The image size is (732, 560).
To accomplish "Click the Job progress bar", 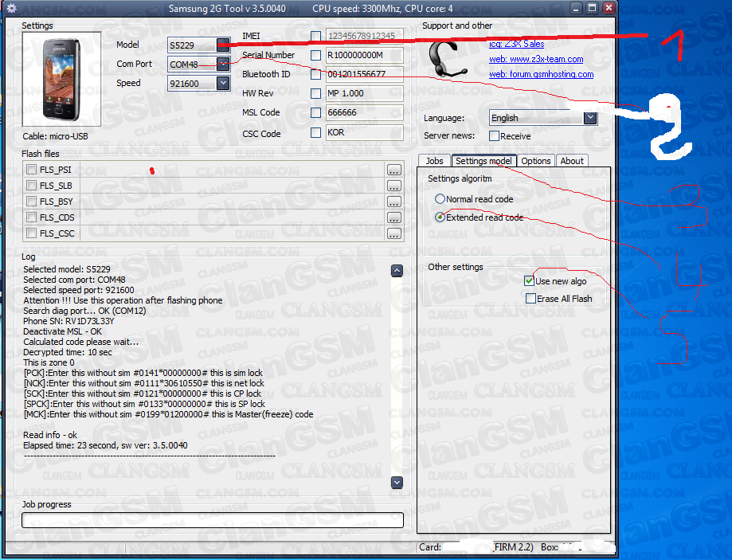I will [x=213, y=520].
